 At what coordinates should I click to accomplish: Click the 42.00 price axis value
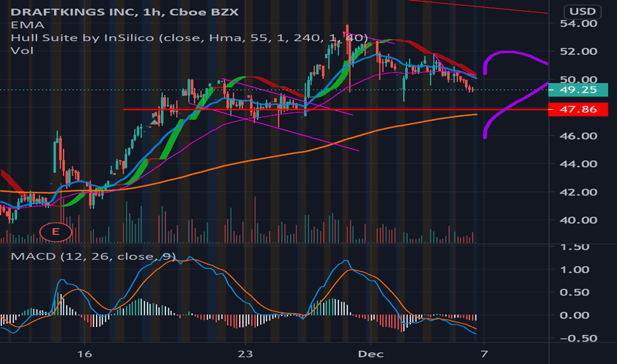pos(578,192)
